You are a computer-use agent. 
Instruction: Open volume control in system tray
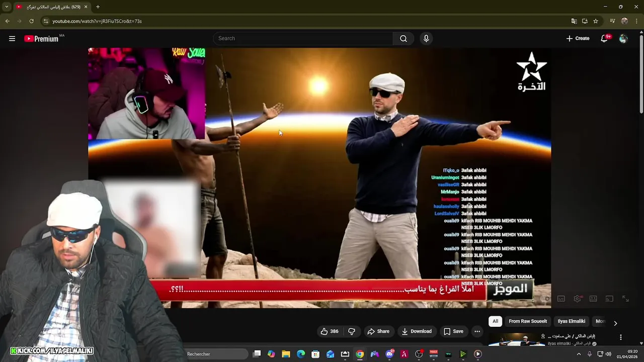609,354
